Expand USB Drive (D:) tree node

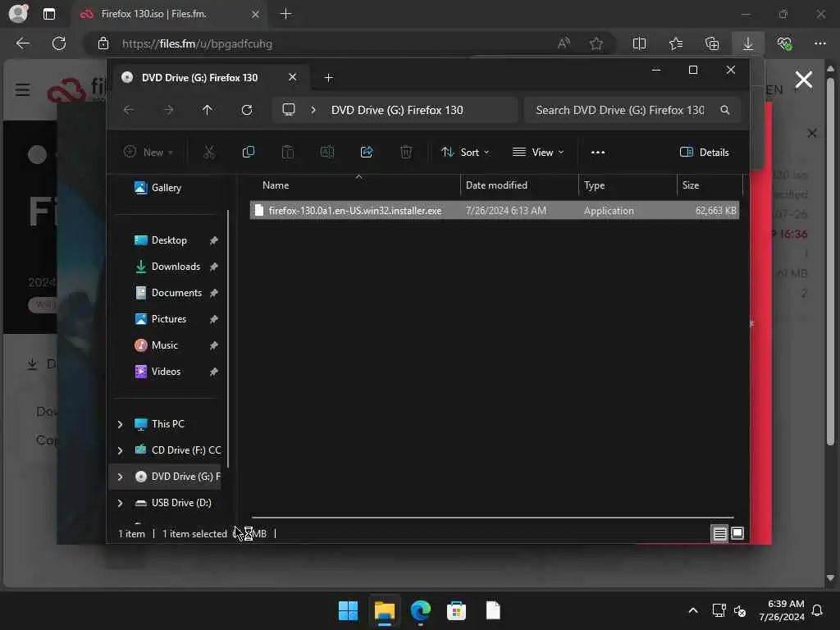click(x=120, y=503)
